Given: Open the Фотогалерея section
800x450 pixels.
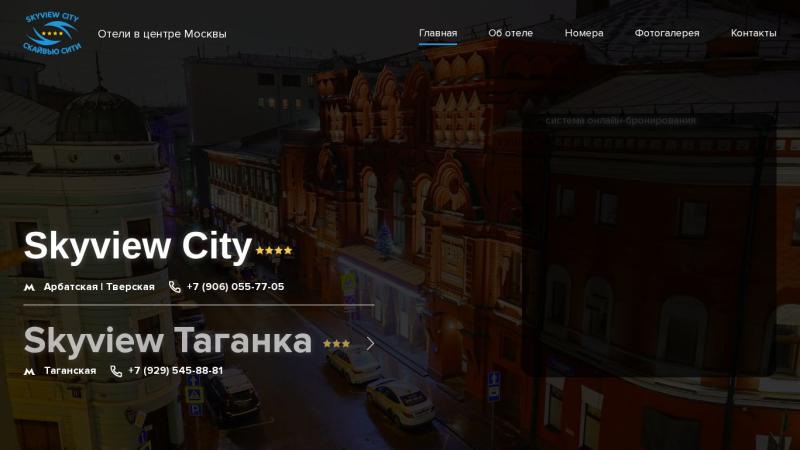Looking at the screenshot, I should (667, 33).
